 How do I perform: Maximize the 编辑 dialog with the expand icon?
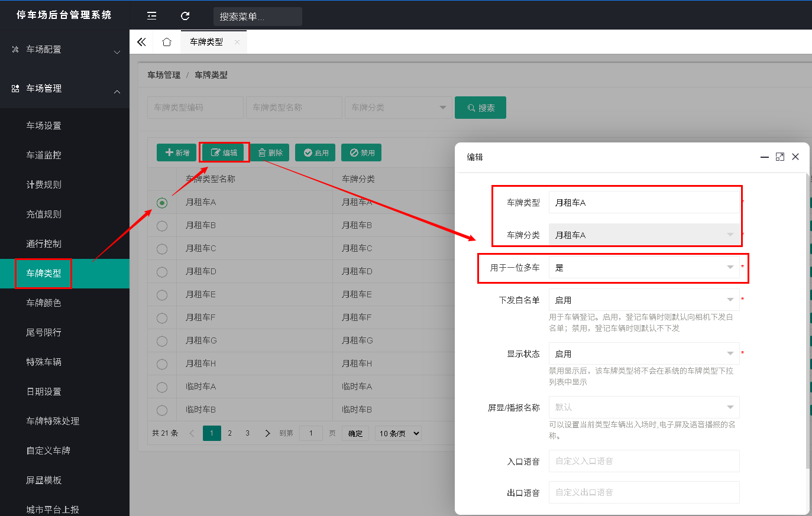[x=780, y=157]
